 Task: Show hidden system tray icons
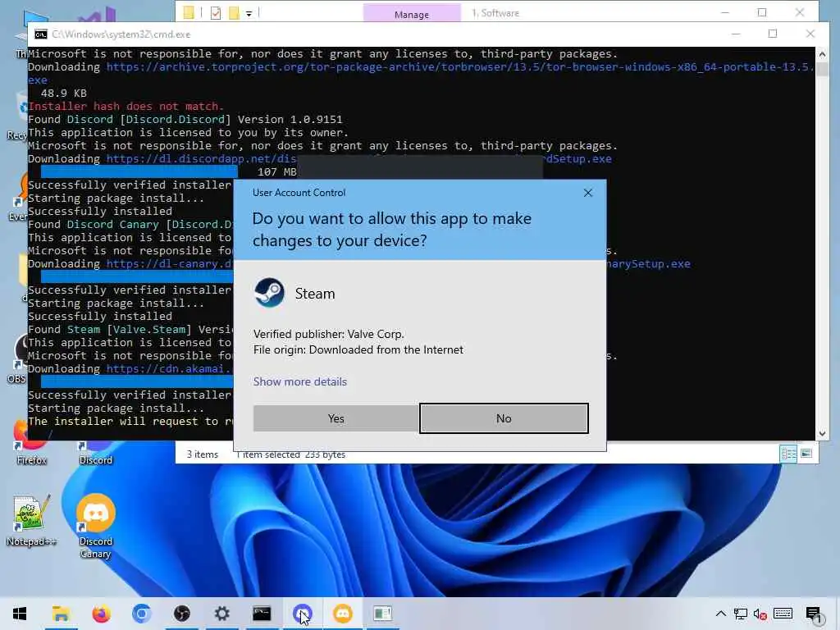[721, 614]
